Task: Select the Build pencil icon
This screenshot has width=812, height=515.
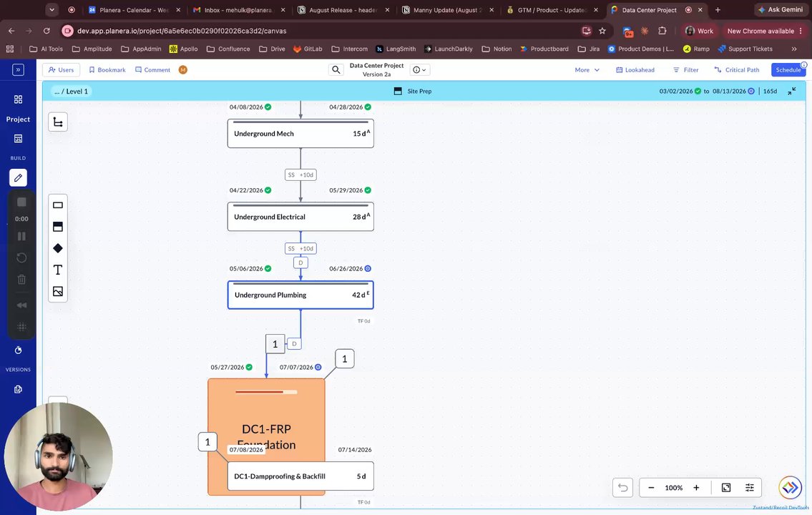Action: coord(18,177)
